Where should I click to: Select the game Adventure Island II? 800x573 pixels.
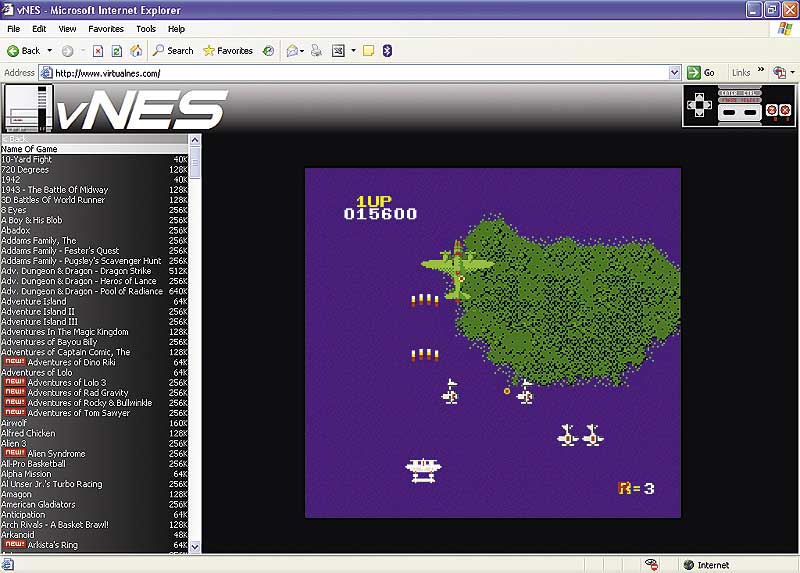(x=94, y=312)
